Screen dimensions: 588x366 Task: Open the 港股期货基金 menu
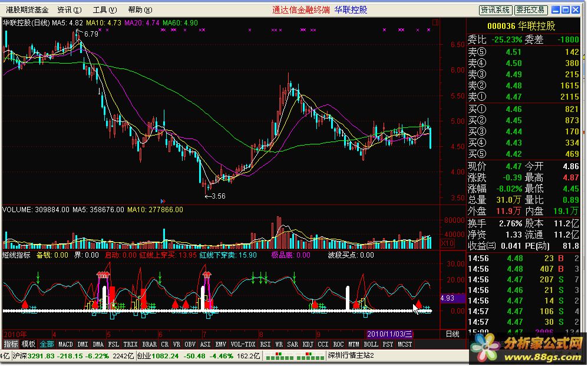click(x=27, y=10)
